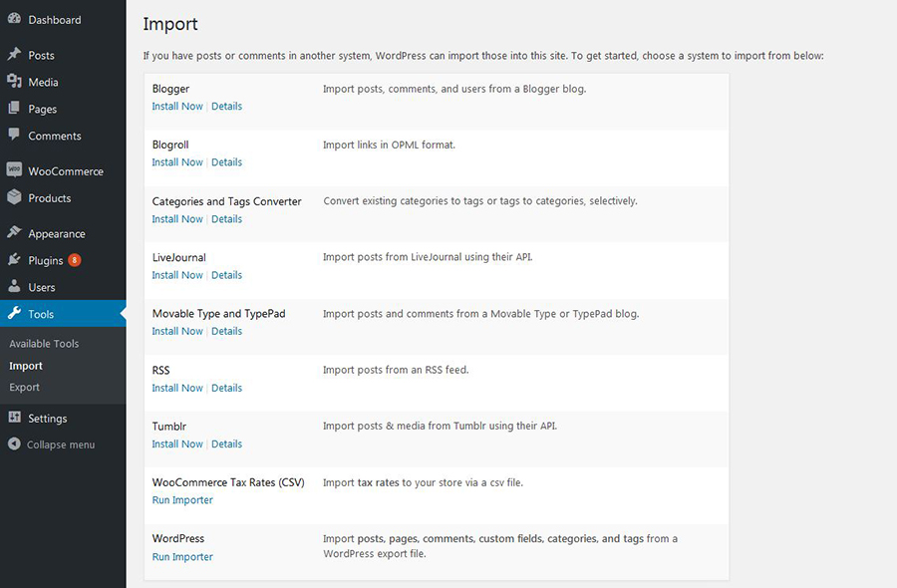Click the Products box icon
Image resolution: width=897 pixels, height=588 pixels.
pyautogui.click(x=14, y=197)
